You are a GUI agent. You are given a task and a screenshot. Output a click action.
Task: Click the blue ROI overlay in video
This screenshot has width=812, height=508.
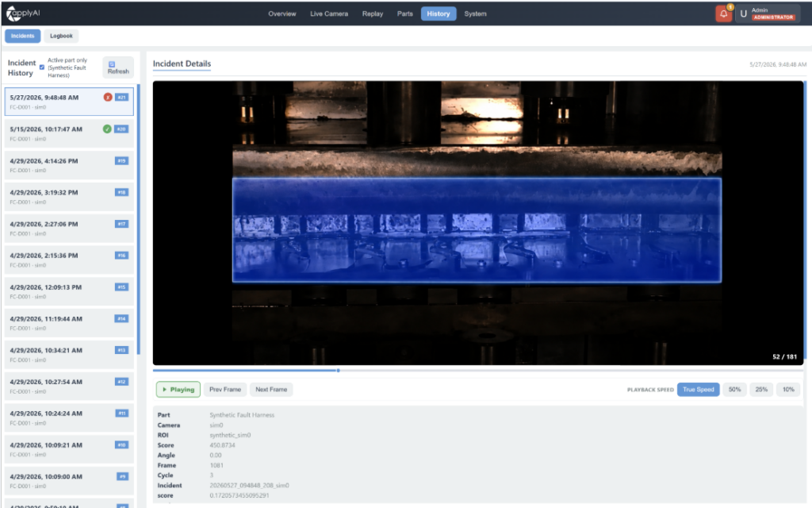(x=477, y=230)
